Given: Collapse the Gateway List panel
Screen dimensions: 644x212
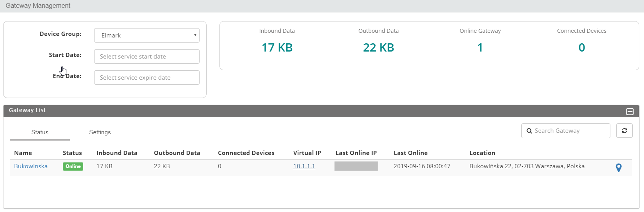Looking at the screenshot, I should point(630,112).
